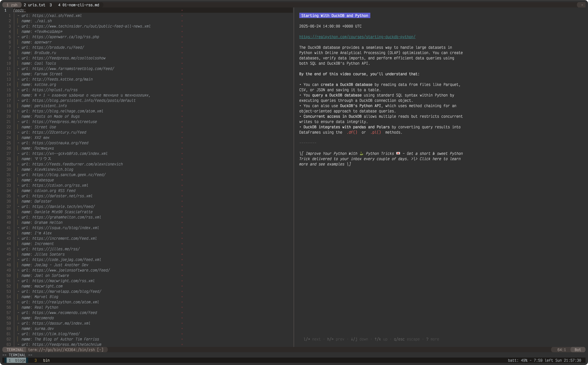
Task: Click the 'name: DaFoster' line
Action: [37, 201]
